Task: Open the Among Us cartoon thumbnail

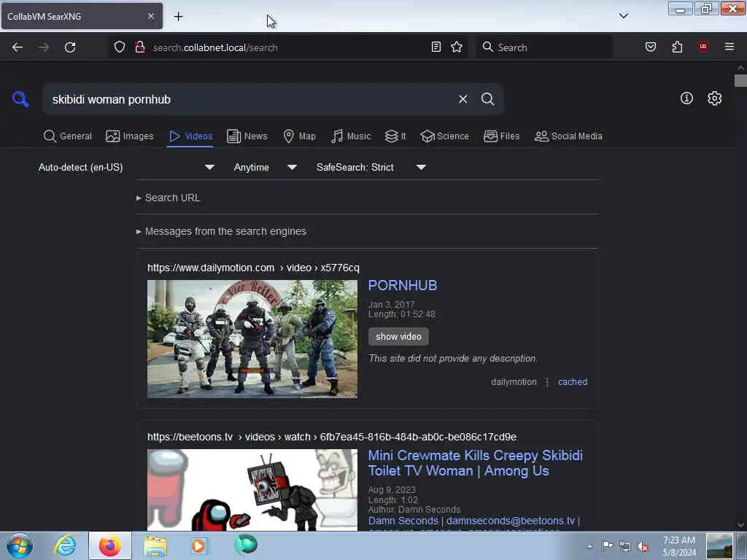Action: pyautogui.click(x=252, y=490)
